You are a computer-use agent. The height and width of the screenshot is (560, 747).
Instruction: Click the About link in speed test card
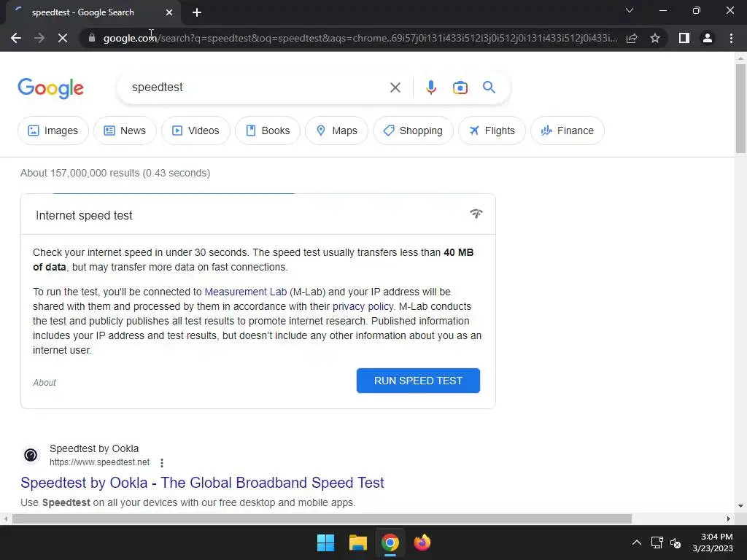pos(44,382)
